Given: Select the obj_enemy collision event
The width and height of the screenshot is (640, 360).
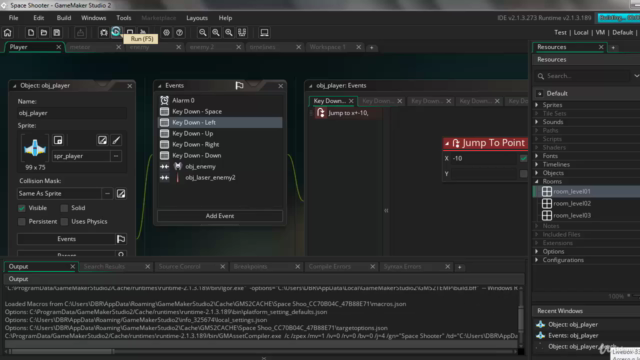Looking at the screenshot, I should [x=220, y=167].
